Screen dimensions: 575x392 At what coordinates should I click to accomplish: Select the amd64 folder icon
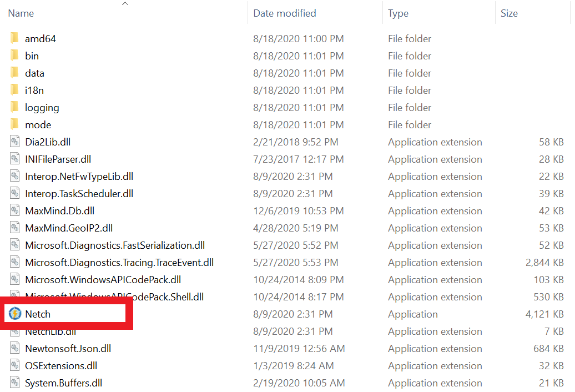(x=14, y=39)
